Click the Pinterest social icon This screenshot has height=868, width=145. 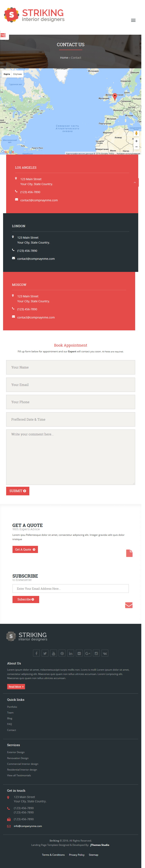coord(62,653)
